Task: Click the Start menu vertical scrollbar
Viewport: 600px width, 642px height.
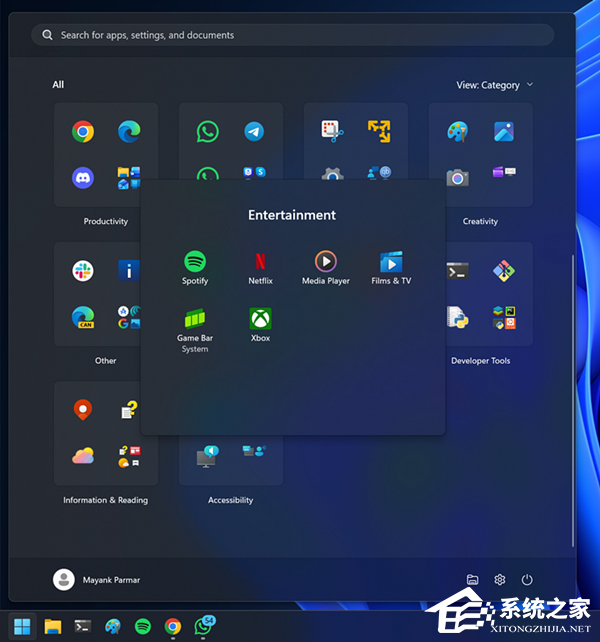Action: [573, 400]
